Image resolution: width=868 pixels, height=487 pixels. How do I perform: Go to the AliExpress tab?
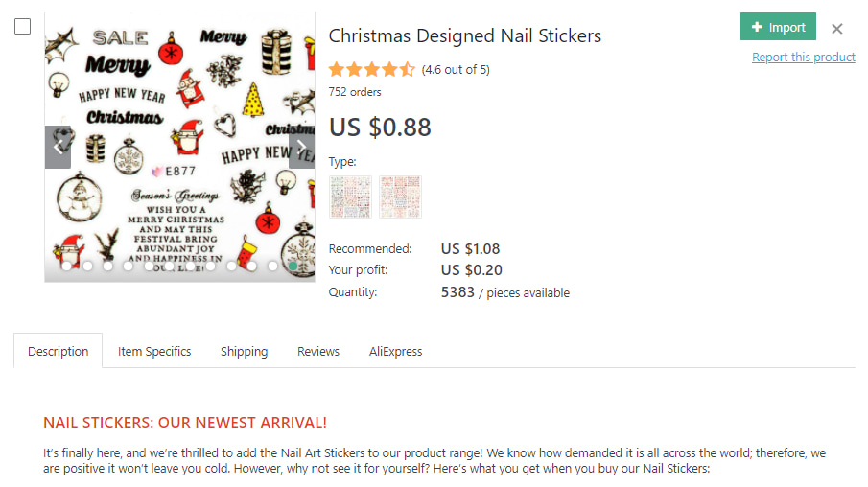click(395, 351)
